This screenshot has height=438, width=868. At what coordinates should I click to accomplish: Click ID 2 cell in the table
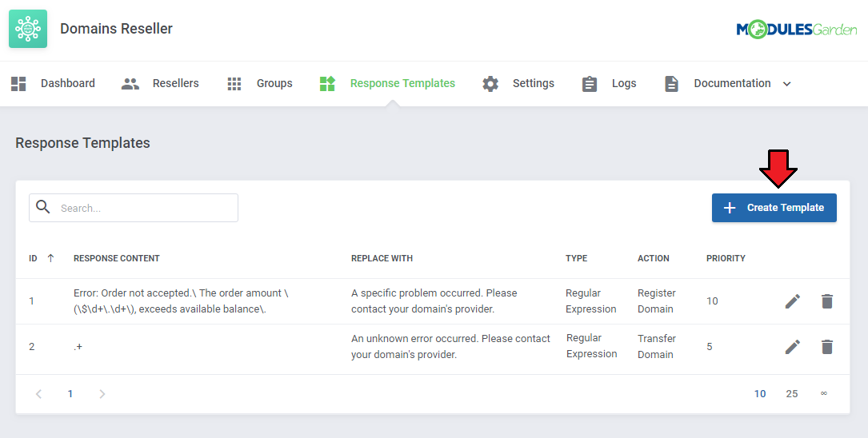click(x=31, y=347)
